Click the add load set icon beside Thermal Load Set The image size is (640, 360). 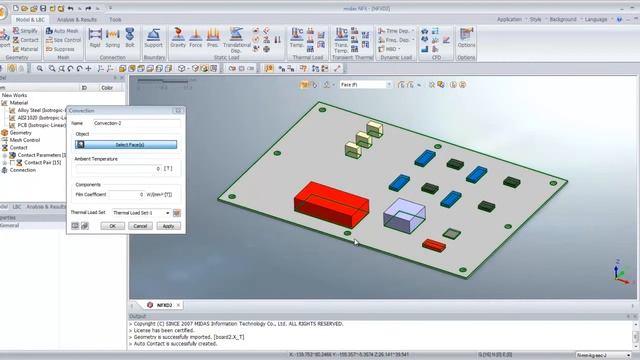[177, 213]
